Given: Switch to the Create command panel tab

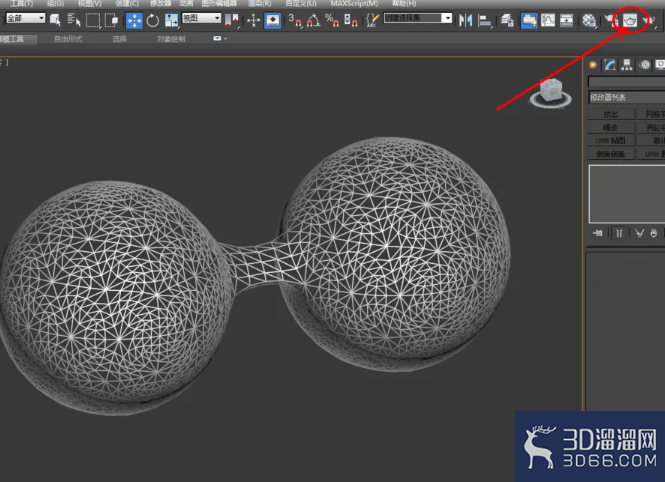Looking at the screenshot, I should click(x=593, y=65).
